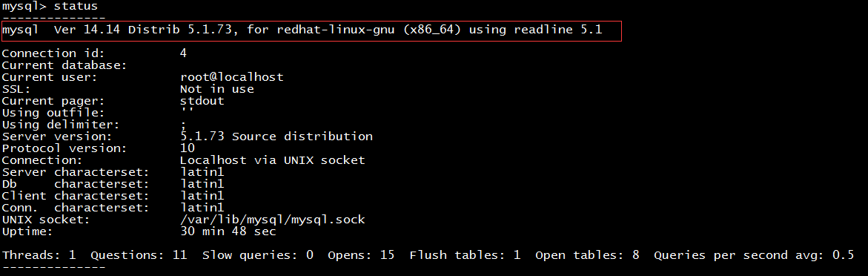Click the 'mysql> status' command line
868x276 pixels.
50,6
